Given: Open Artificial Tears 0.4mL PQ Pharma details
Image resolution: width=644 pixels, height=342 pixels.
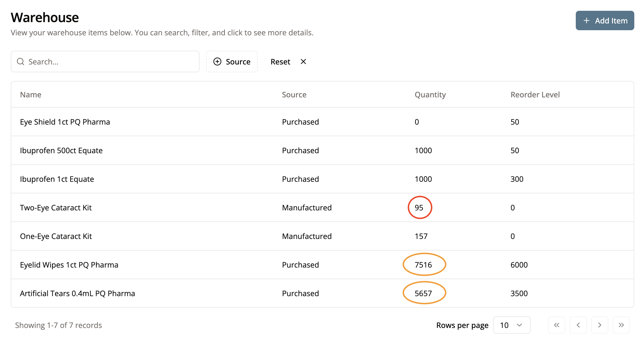Looking at the screenshot, I should point(77,293).
